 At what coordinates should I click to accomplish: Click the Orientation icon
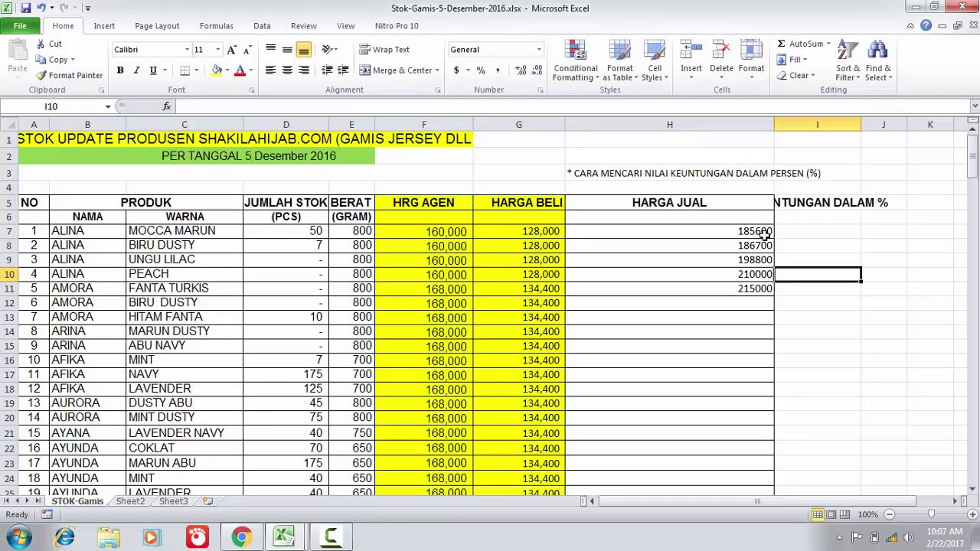(327, 50)
